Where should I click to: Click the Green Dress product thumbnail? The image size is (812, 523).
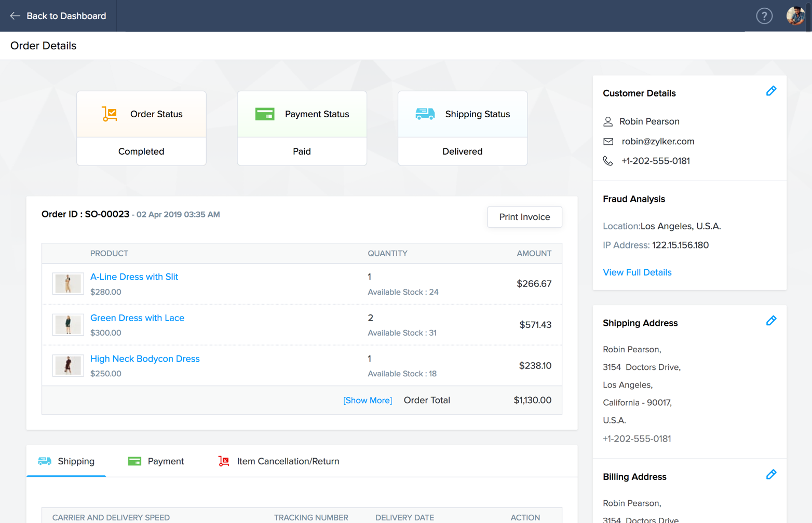(x=68, y=325)
